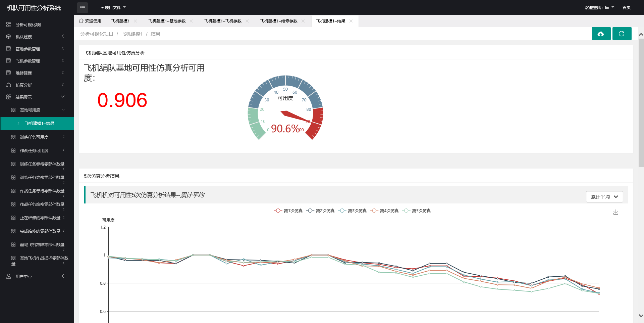Open the 项目文件 dropdown menu
Screen dimensions: 644x323
pos(114,7)
